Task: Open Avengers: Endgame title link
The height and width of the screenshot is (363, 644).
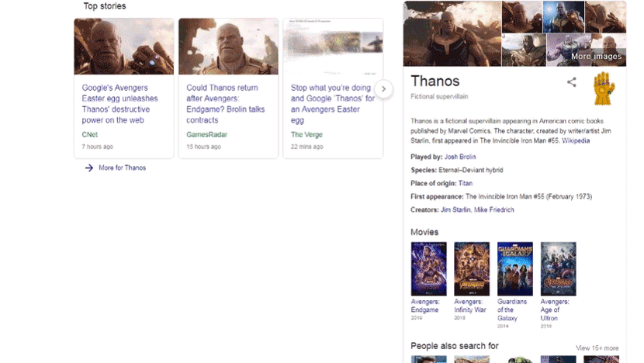Action: (425, 306)
